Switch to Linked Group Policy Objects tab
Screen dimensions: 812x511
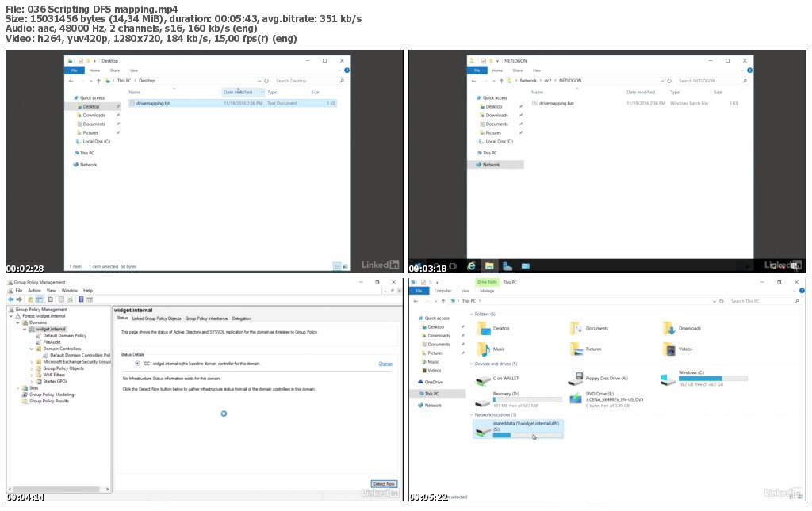(x=156, y=318)
